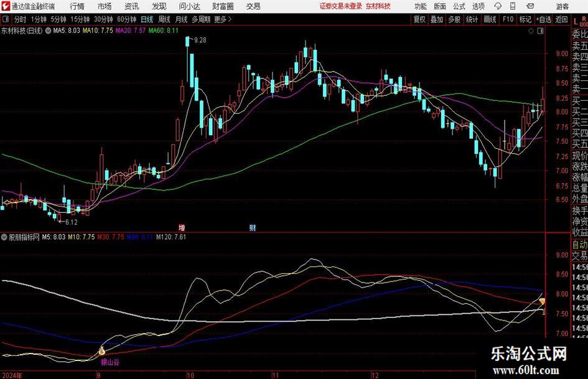Screen dimensions: 588x379
Task: Open the 功能 menu
Action: point(421,6)
